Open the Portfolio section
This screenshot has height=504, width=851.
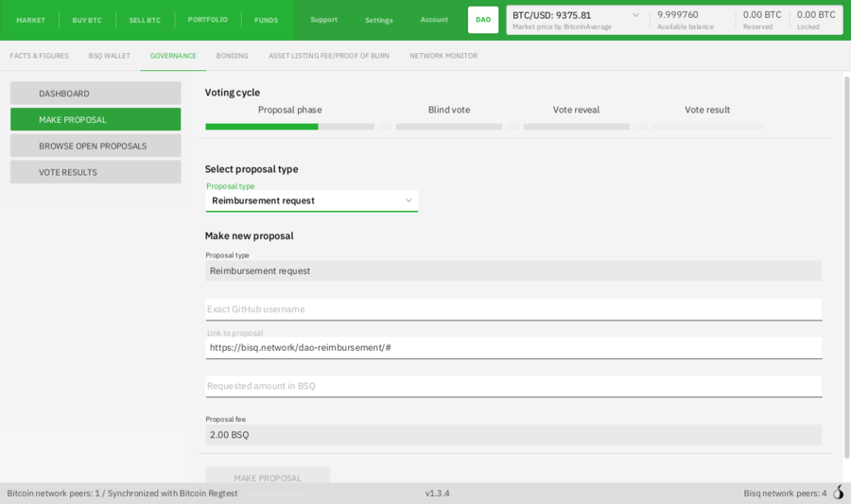207,20
